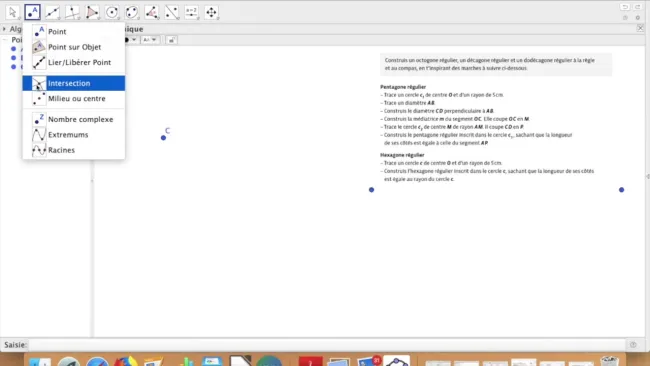Open the settings gear icon
The width and height of the screenshot is (650, 366).
point(638,18)
